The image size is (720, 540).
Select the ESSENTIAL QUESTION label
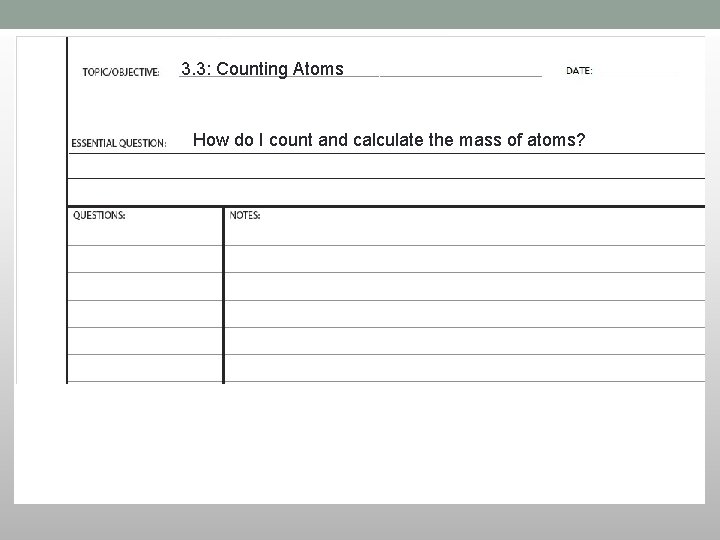[118, 143]
